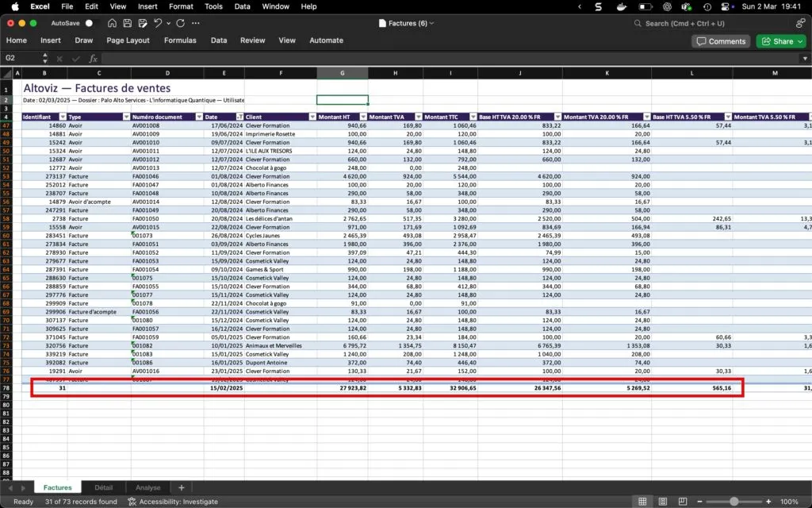
Task: Click the Redo circular arrow icon
Action: tap(180, 23)
